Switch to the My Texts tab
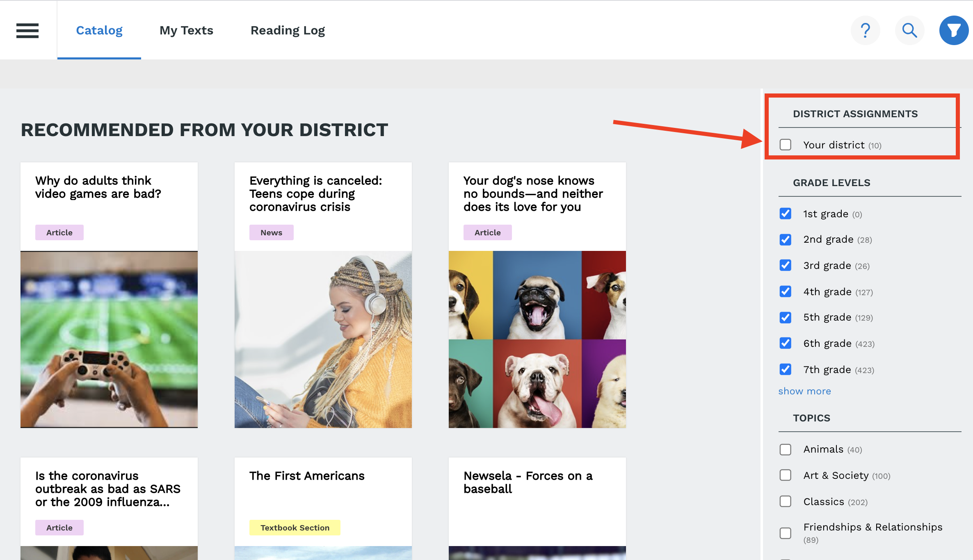The image size is (973, 560). 186,30
